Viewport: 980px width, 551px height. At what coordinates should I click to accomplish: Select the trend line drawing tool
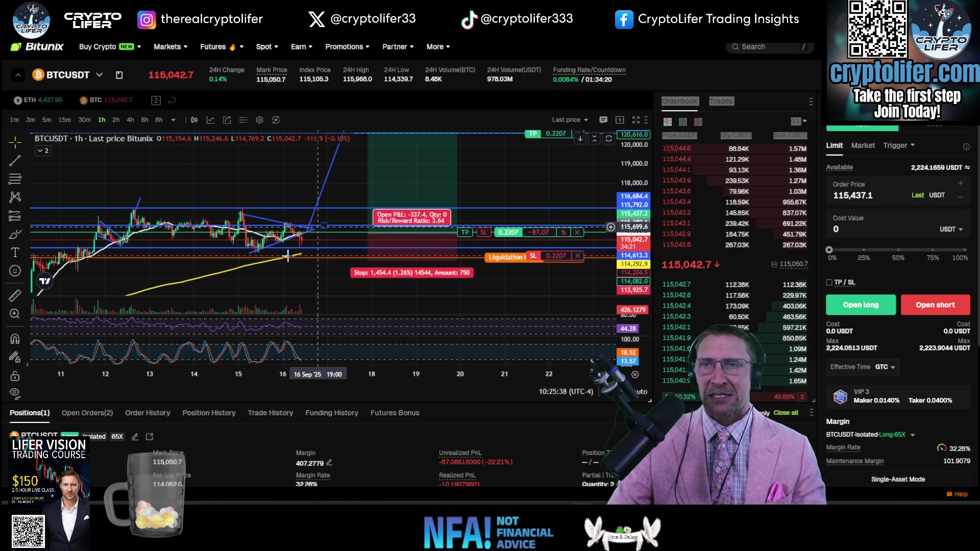(15, 160)
